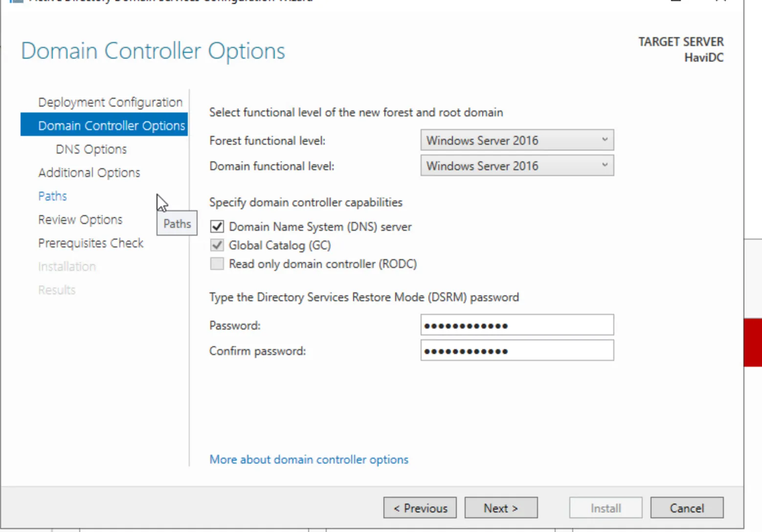The width and height of the screenshot is (762, 532).
Task: Open More about domain controller options link
Action: click(309, 460)
